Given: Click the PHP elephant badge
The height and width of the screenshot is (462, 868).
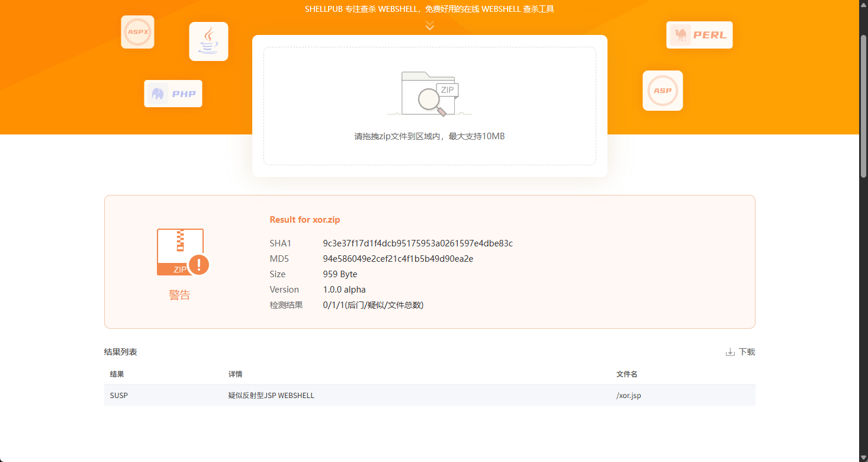Looking at the screenshot, I should coord(173,94).
